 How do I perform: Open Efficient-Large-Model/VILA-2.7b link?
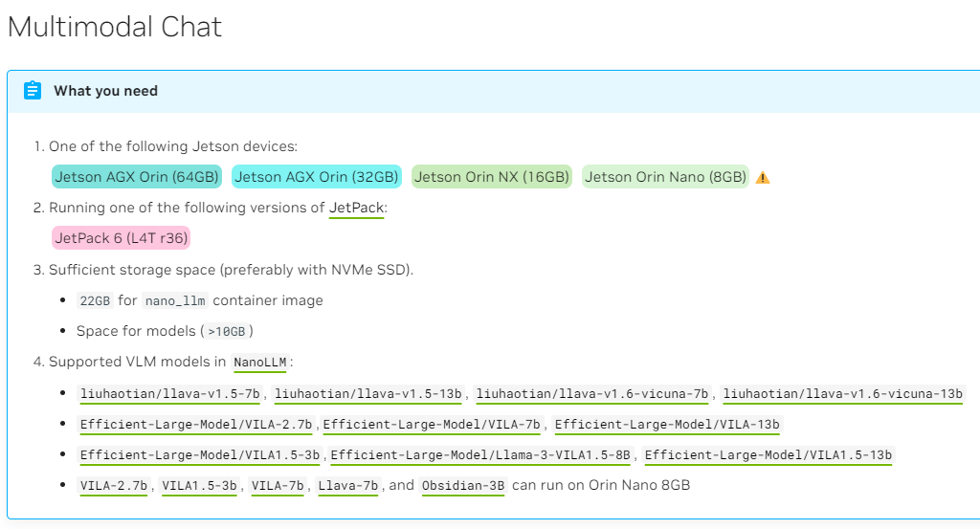coord(195,425)
